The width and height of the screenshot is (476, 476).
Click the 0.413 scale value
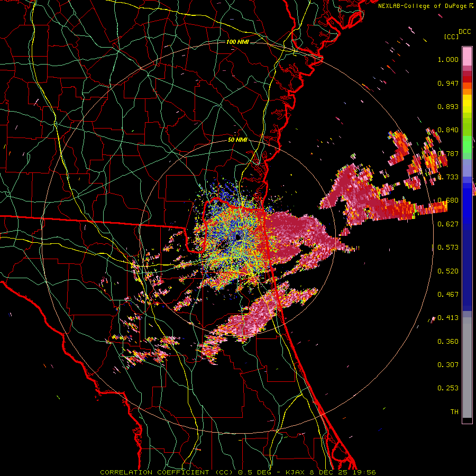[x=448, y=318]
